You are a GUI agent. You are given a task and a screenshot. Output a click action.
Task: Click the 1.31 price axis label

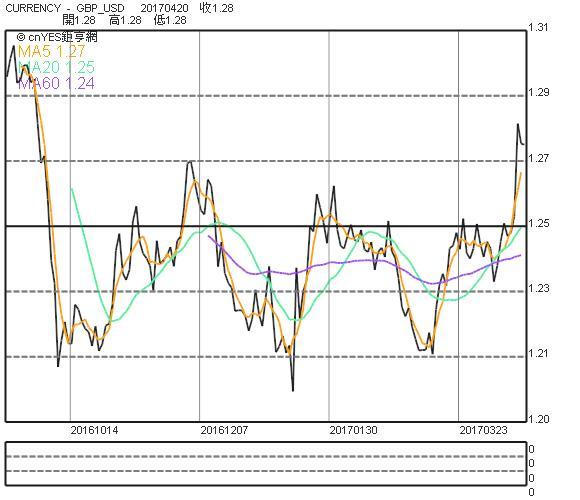[538, 27]
